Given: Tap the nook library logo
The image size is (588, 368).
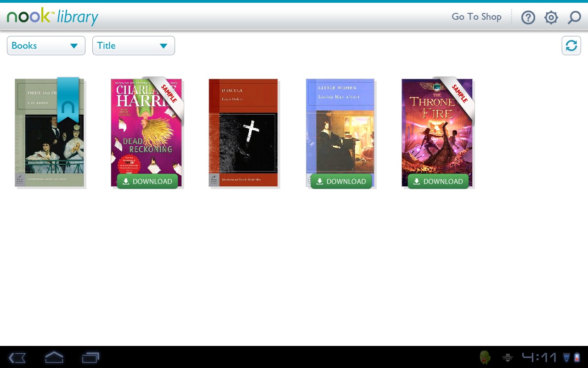Looking at the screenshot, I should [52, 17].
